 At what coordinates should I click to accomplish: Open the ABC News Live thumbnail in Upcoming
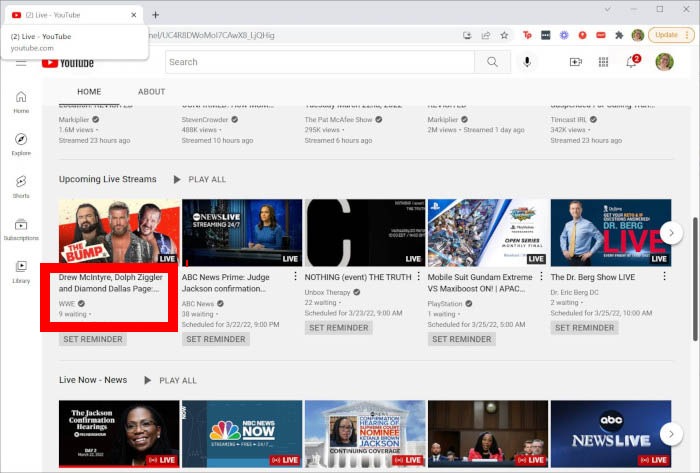click(x=242, y=232)
